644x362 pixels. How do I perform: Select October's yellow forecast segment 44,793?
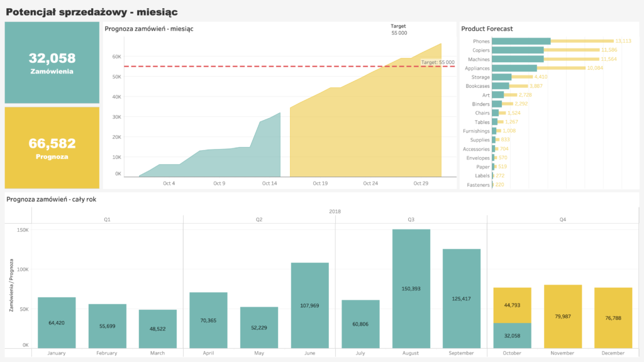coord(513,305)
